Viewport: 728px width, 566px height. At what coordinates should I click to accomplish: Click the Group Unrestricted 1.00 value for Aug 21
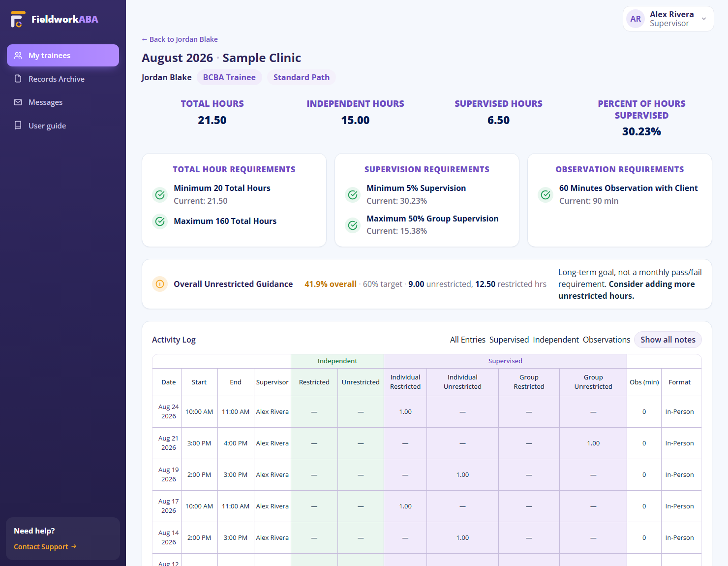(x=593, y=443)
